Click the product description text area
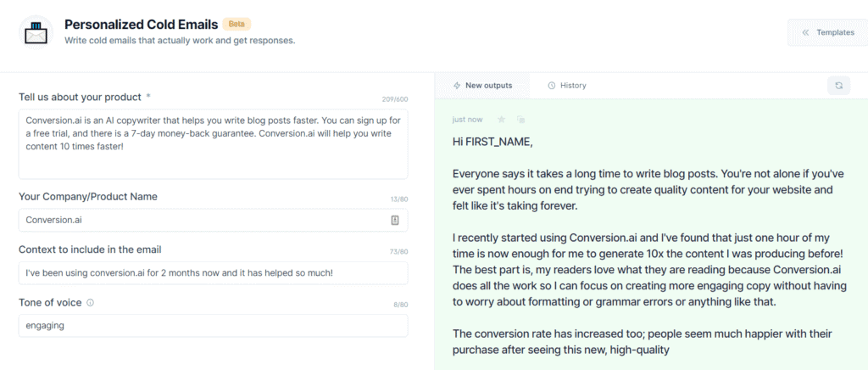The width and height of the screenshot is (868, 370). [213, 144]
